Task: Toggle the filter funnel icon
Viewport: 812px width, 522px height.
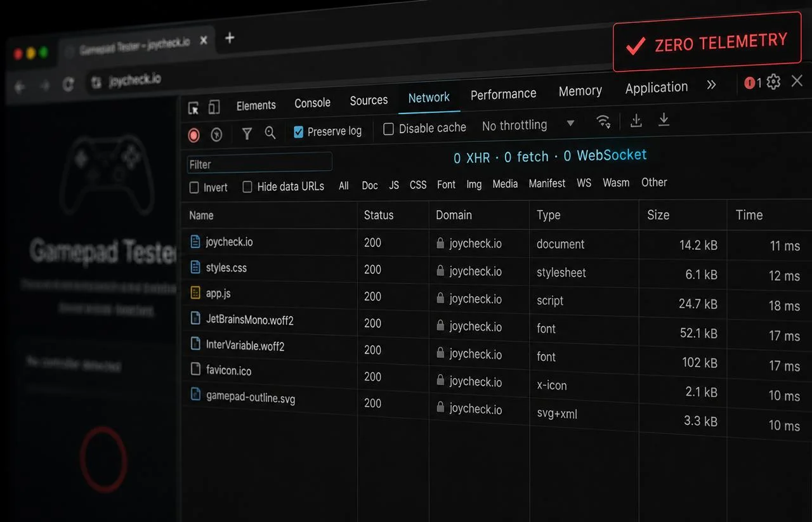Action: coord(247,133)
